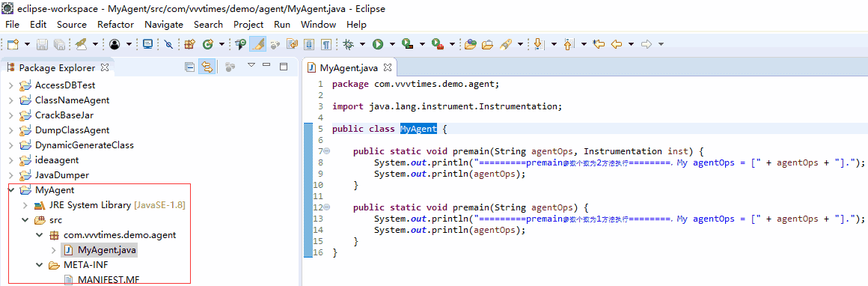Select the DumpClassAgent project
The height and width of the screenshot is (286, 868).
pyautogui.click(x=72, y=130)
